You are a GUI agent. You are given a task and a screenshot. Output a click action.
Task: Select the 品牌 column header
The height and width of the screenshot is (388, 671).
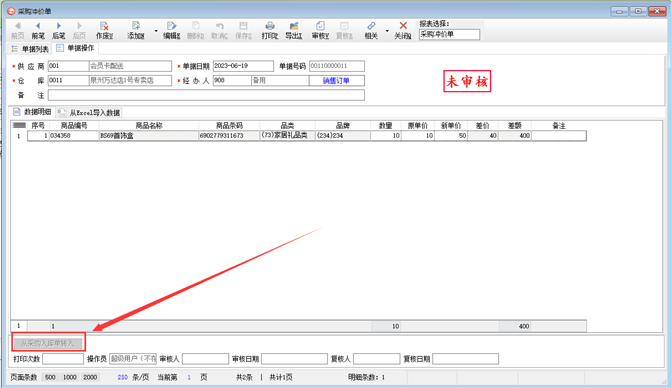343,125
